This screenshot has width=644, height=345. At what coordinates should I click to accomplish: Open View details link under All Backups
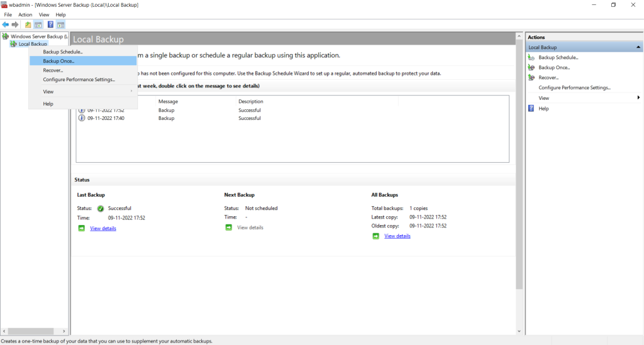397,236
